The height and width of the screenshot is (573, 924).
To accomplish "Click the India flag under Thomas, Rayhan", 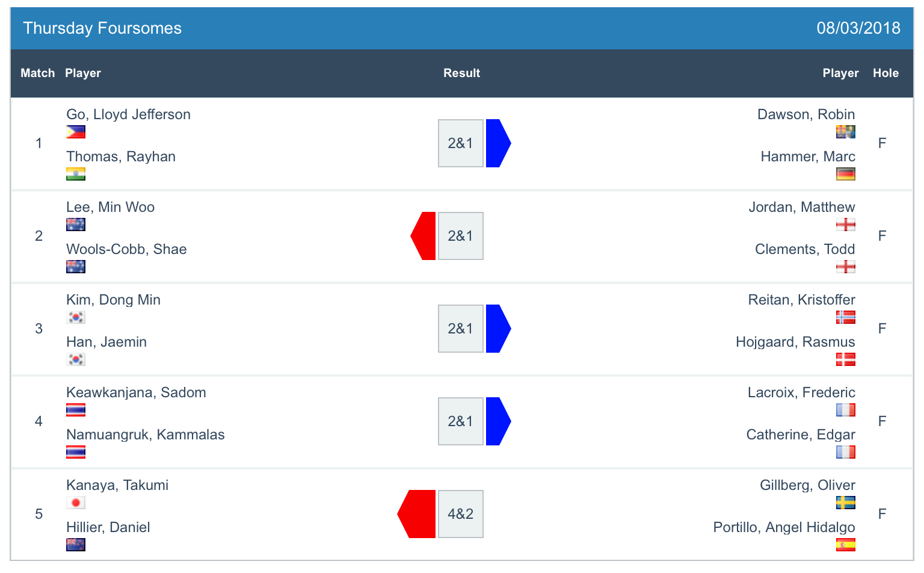I will pyautogui.click(x=76, y=174).
